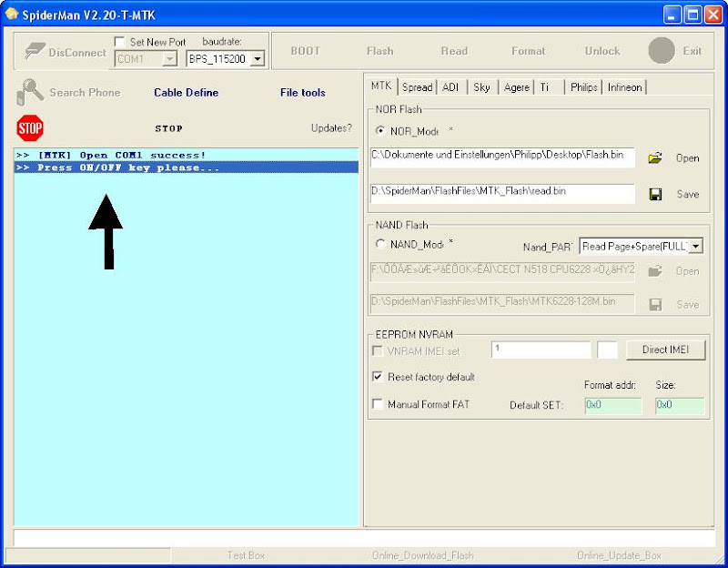Open the baudrate BPS_115200 dropdown

click(258, 59)
